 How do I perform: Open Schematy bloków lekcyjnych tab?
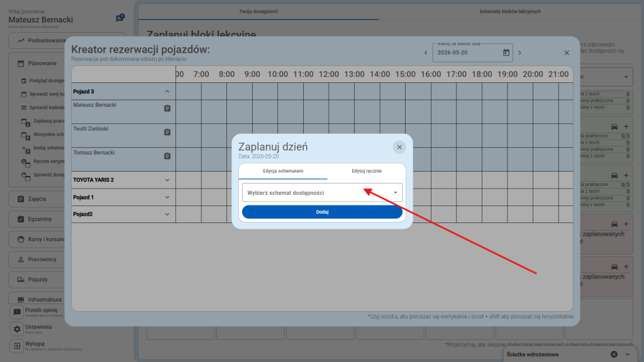tap(509, 11)
